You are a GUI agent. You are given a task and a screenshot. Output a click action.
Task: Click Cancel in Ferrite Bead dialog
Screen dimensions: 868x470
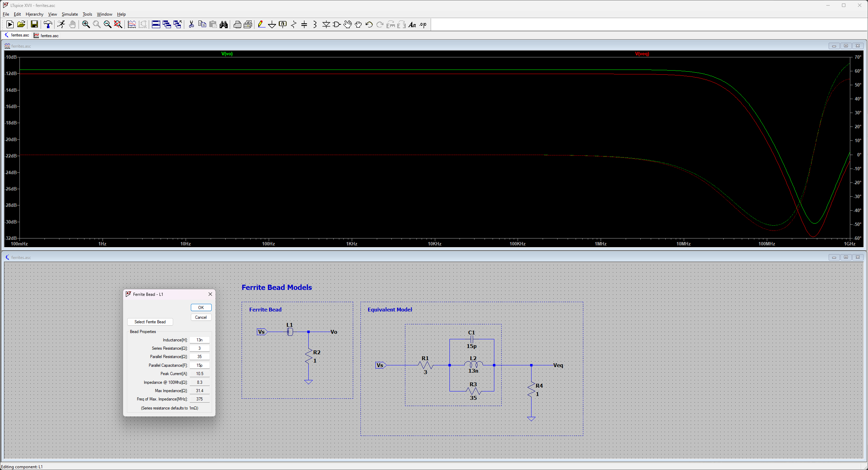click(x=201, y=317)
